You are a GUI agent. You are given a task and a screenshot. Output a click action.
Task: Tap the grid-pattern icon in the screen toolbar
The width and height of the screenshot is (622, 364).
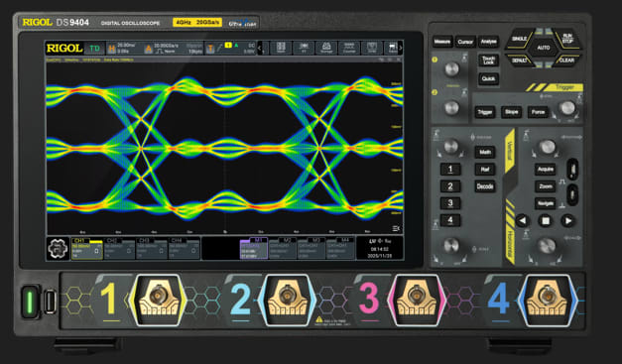tap(281, 48)
